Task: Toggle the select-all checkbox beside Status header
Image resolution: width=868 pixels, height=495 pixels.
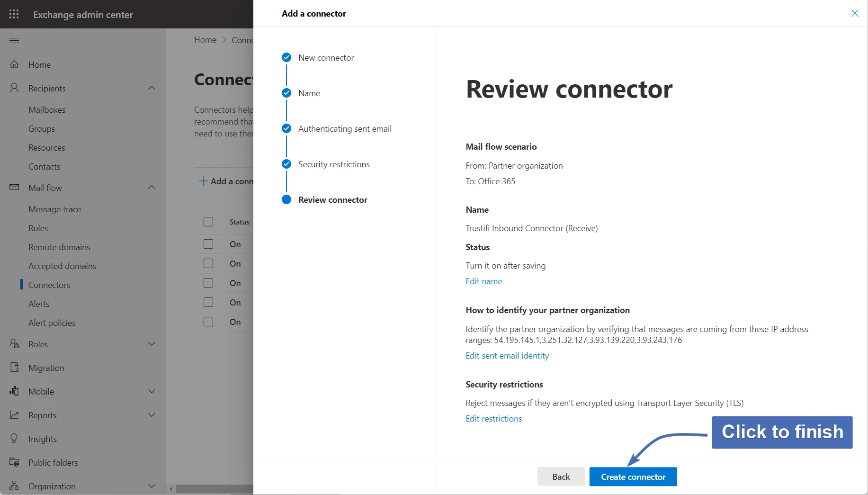Action: 208,222
